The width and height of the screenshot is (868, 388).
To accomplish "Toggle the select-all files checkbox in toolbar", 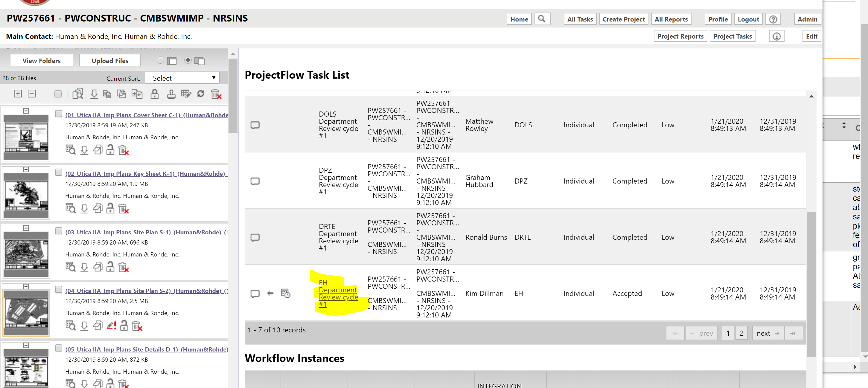I will click(x=58, y=94).
